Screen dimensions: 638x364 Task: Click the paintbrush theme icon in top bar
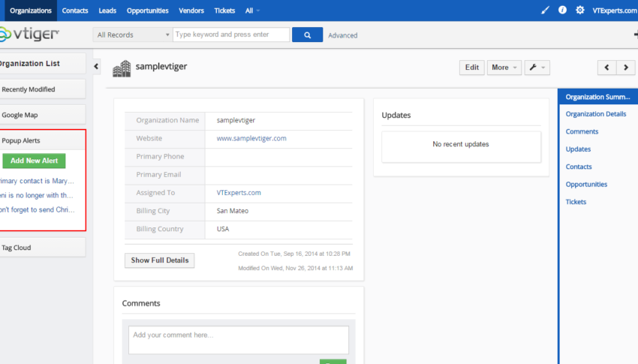click(545, 11)
